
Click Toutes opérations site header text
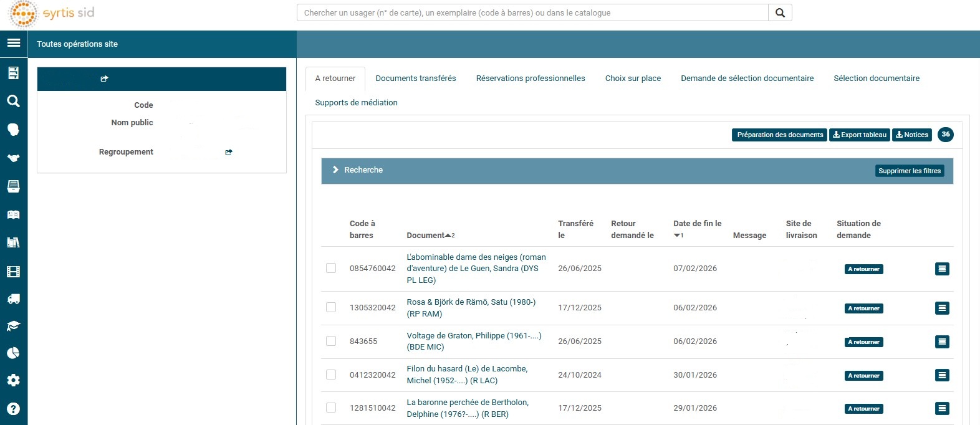point(77,44)
